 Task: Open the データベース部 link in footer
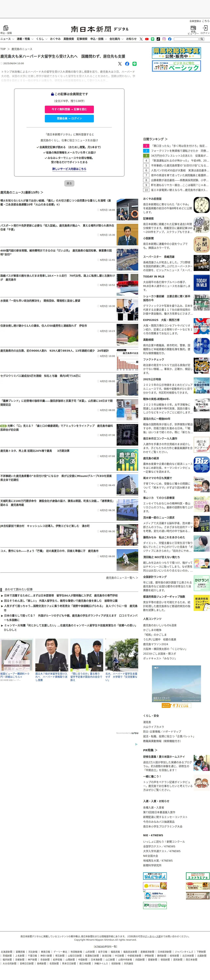pos(153,936)
